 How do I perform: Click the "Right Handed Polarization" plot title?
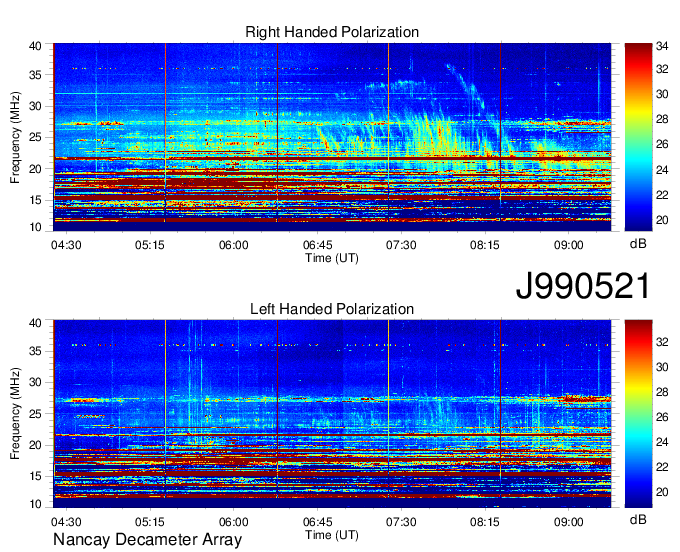click(332, 32)
